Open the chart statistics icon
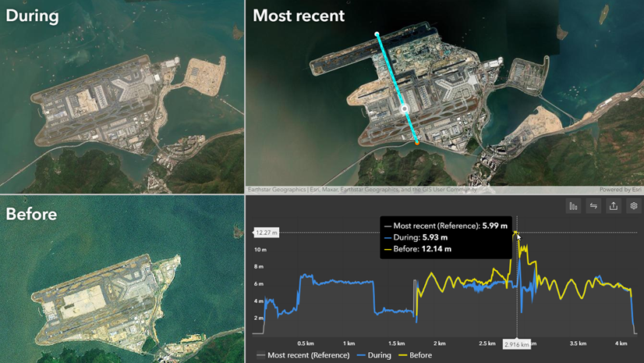 [573, 206]
